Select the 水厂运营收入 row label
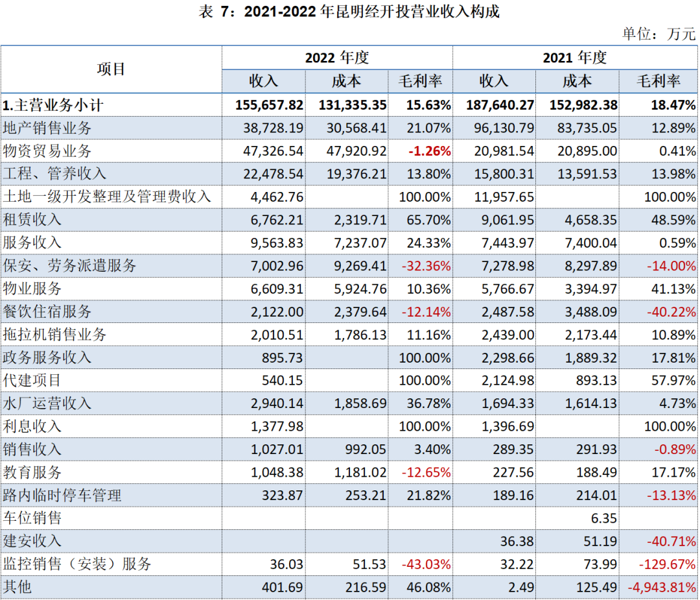 (48, 403)
